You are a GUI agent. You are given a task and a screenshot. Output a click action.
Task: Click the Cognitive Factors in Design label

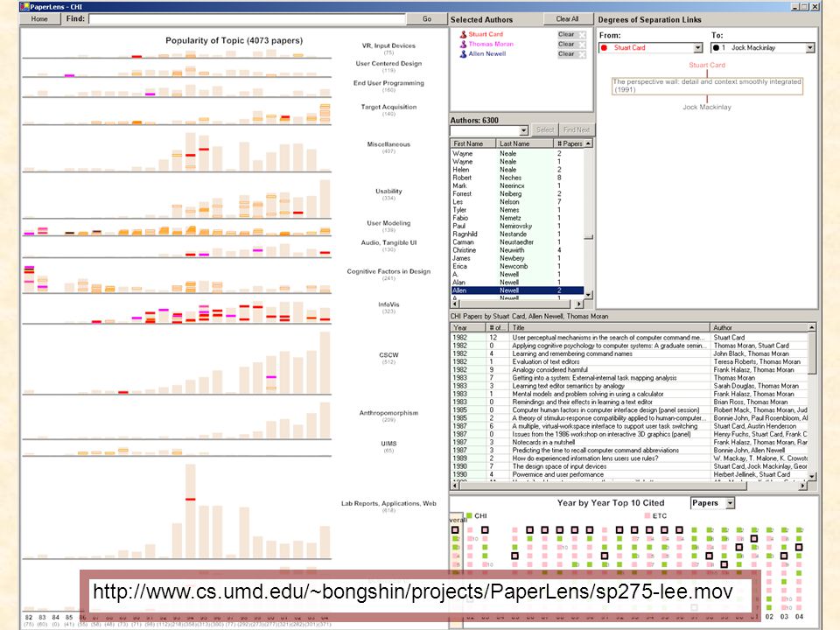[x=388, y=271]
